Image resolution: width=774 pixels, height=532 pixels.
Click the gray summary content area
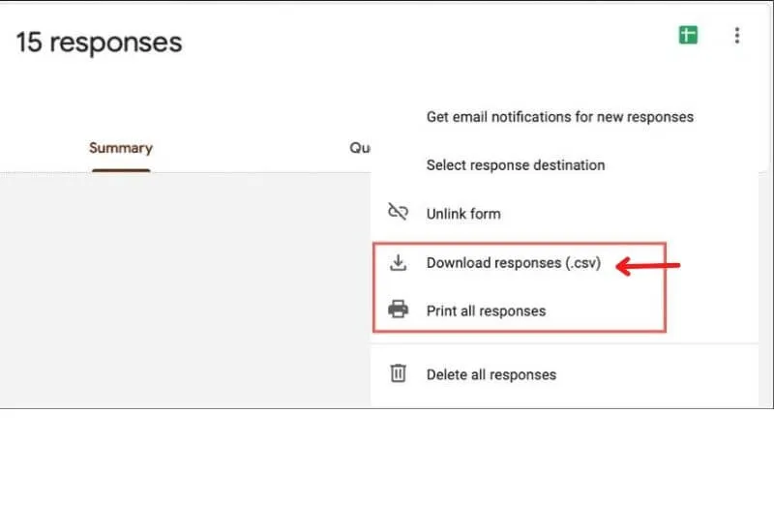(x=184, y=290)
